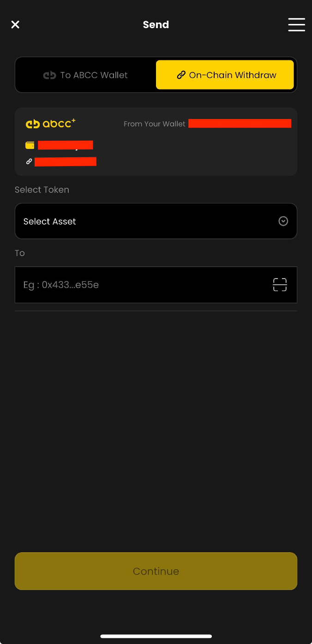Screen dimensions: 312x644
Task: Click the From Your Wallet label
Action: pos(155,124)
